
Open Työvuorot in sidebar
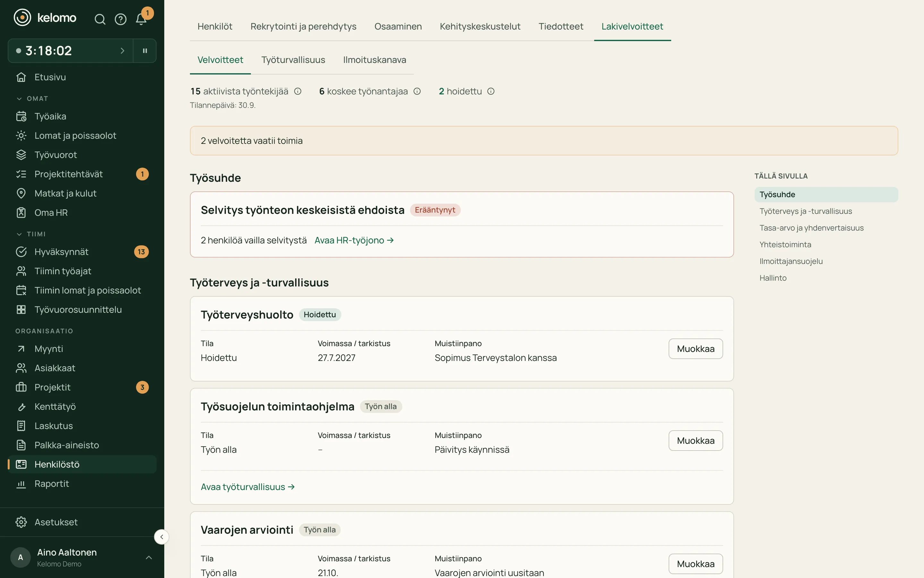click(82, 155)
